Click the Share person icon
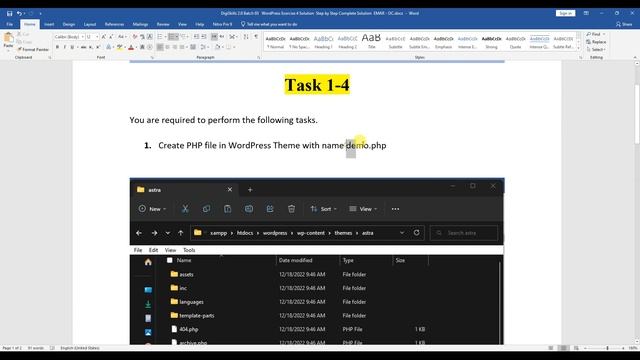The height and width of the screenshot is (360, 640). tap(618, 24)
